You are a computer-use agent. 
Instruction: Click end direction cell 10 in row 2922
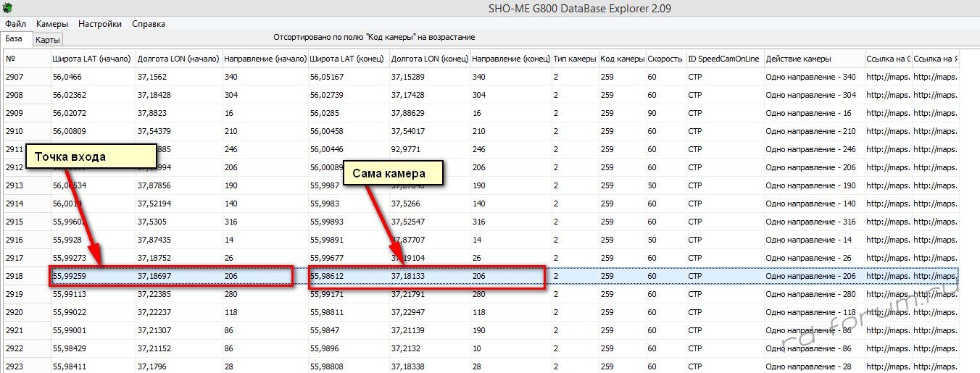click(510, 348)
